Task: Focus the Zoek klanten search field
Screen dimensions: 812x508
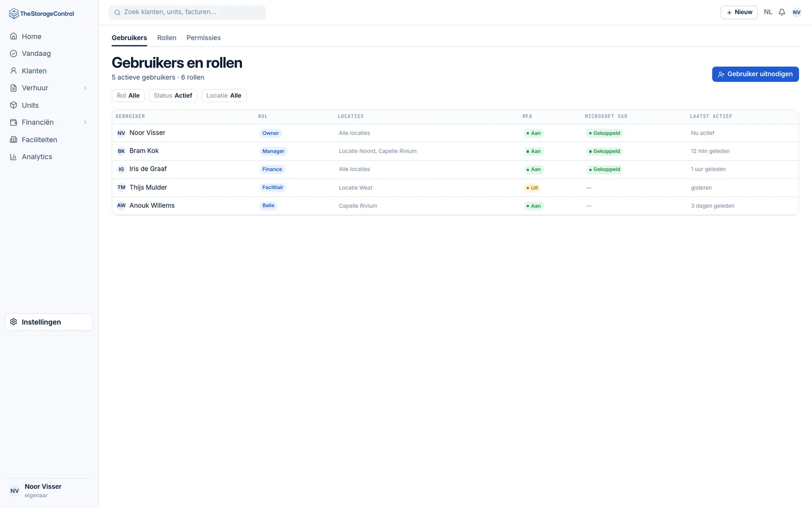Action: coord(187,12)
